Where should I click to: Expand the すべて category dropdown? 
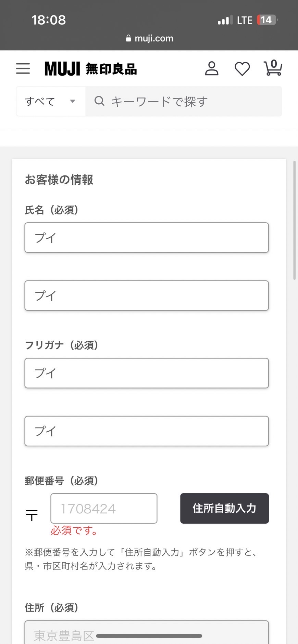coord(50,101)
